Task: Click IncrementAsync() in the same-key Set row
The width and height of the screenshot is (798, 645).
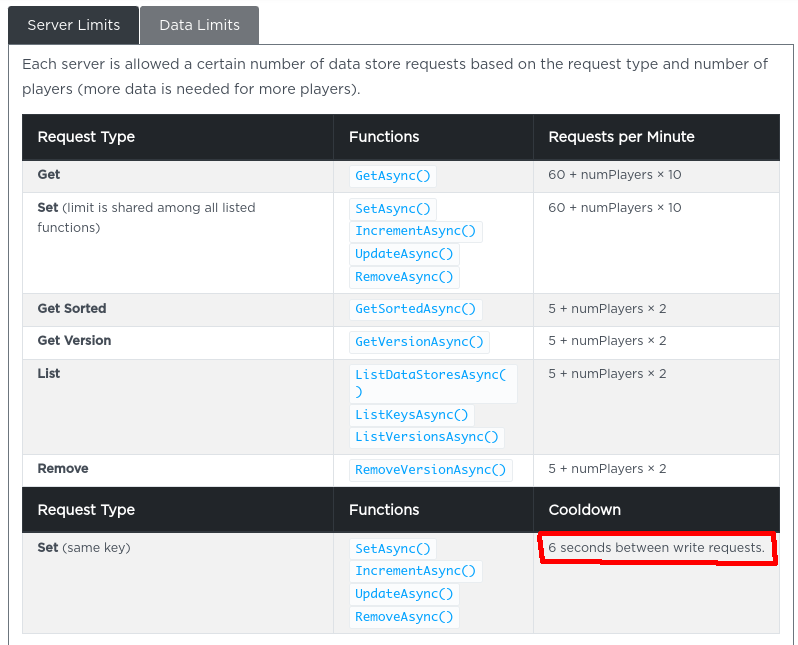Action: coord(415,571)
